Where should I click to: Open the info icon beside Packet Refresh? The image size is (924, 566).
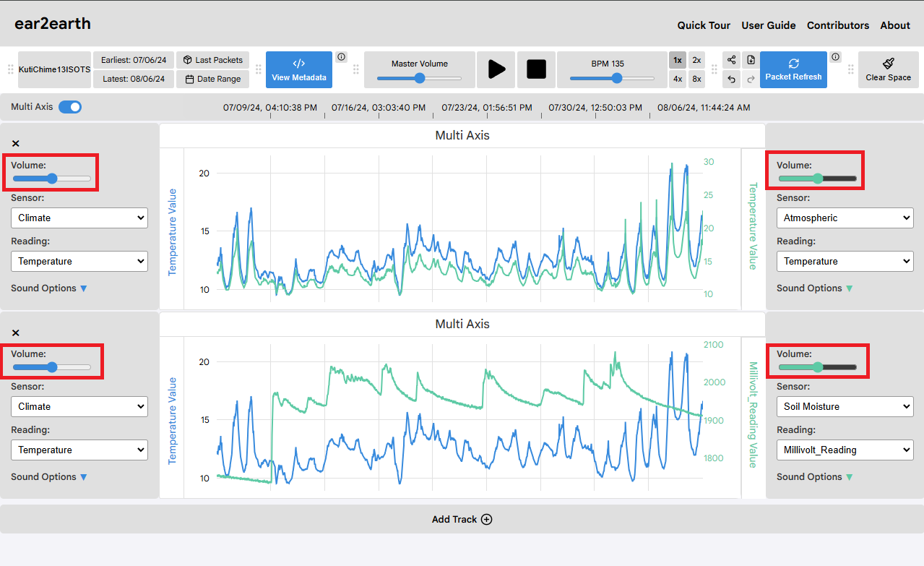tap(836, 57)
